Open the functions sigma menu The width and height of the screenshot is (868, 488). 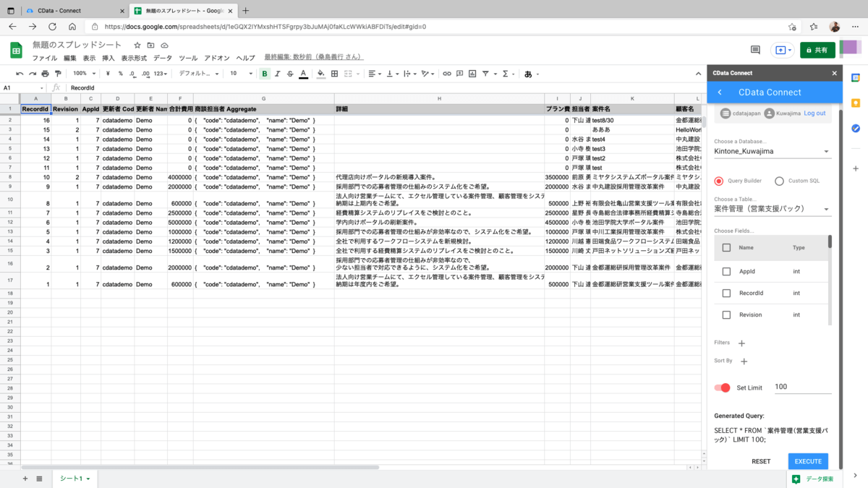pos(506,74)
